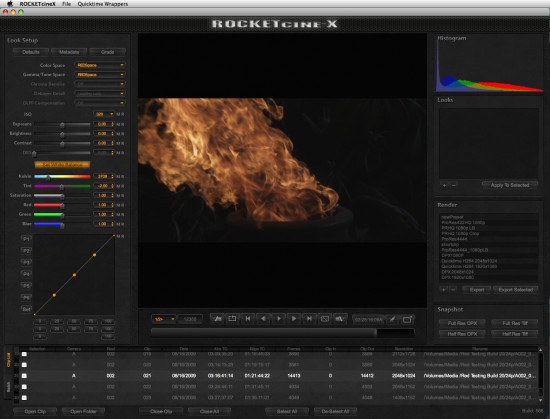Click the eyedropper icon next to timecode
550x419 pixels.
(x=393, y=319)
